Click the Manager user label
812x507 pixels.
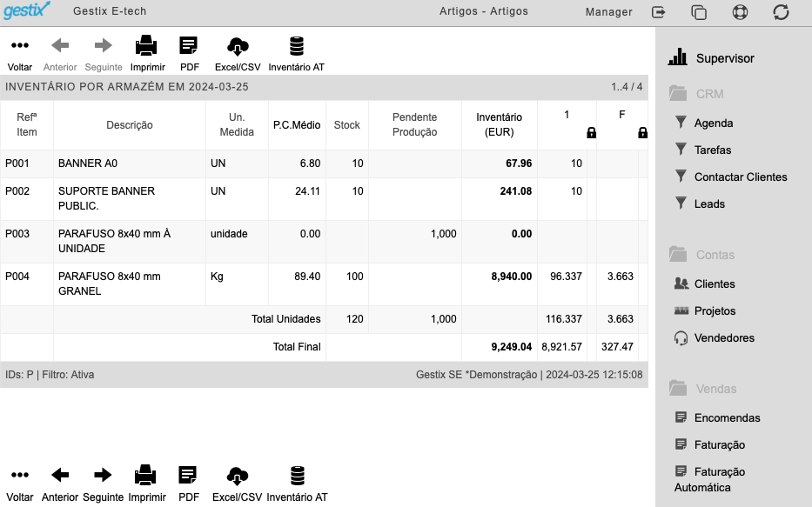[609, 12]
